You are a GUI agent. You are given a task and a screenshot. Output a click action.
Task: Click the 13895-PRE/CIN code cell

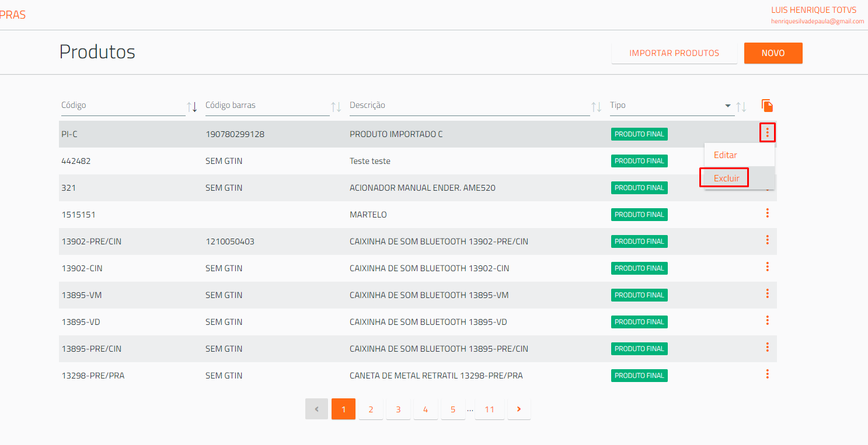pyautogui.click(x=92, y=349)
